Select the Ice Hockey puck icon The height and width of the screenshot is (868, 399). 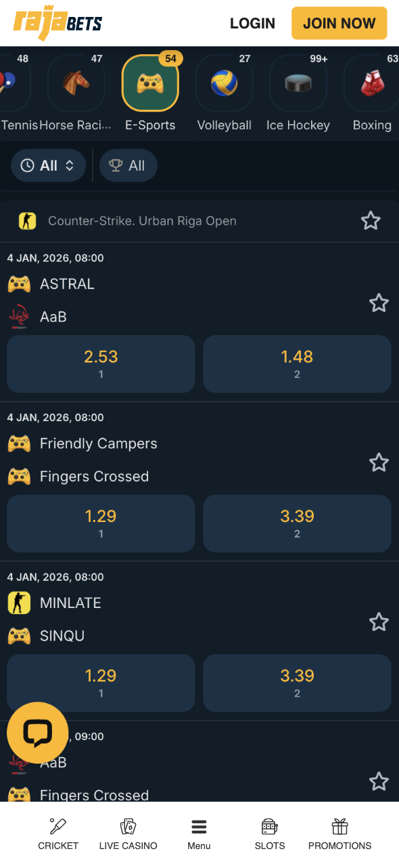tap(298, 83)
